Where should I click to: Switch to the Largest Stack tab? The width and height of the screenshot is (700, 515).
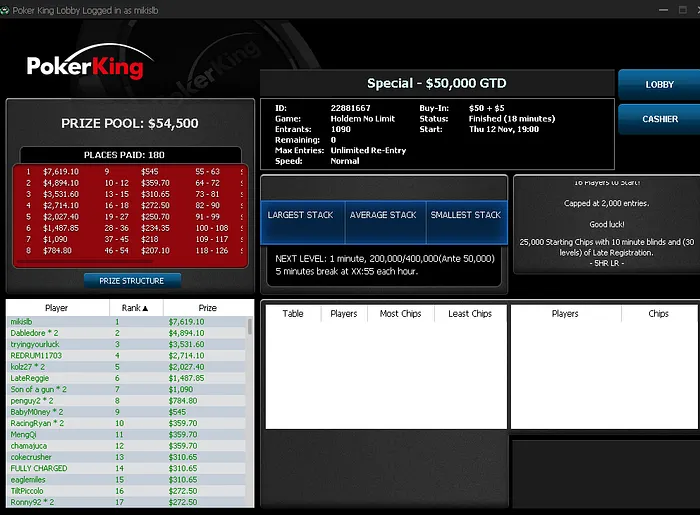tap(301, 215)
